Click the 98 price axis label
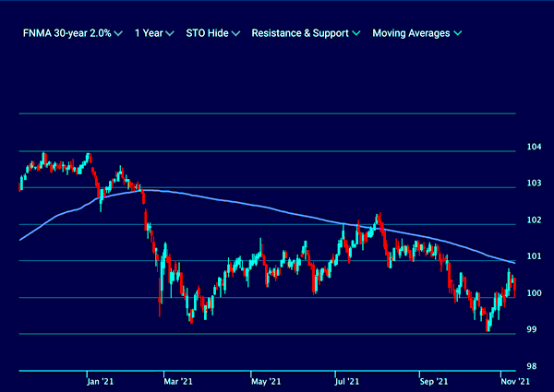The width and height of the screenshot is (554, 392). [534, 367]
